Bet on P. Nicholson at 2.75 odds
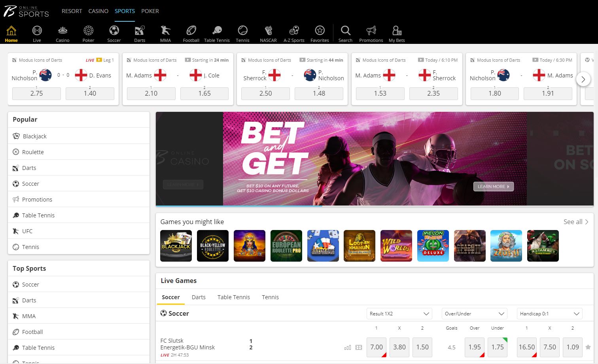The width and height of the screenshot is (598, 364). click(36, 93)
